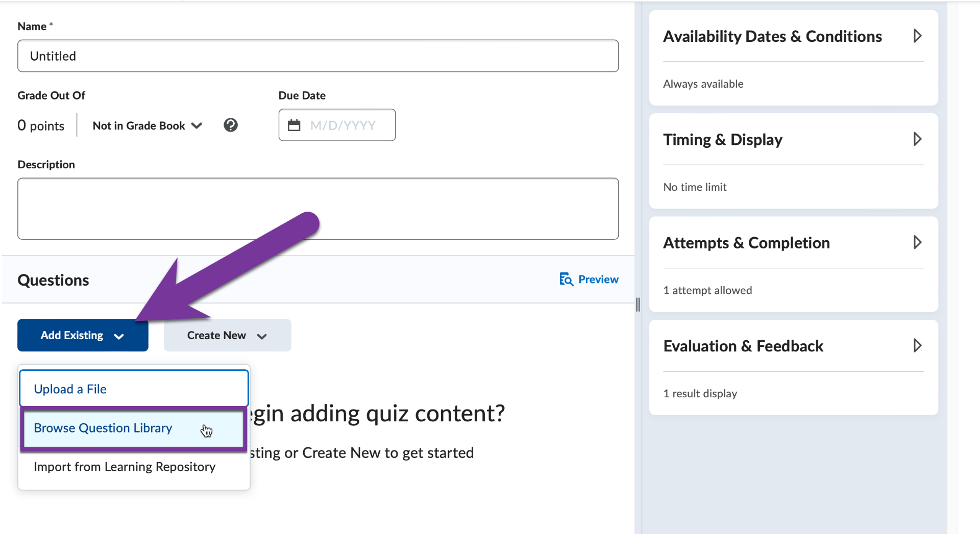Viewport: 980px width, 534px height.
Task: Expand the Evaluation & Feedback panel
Action: pos(917,345)
